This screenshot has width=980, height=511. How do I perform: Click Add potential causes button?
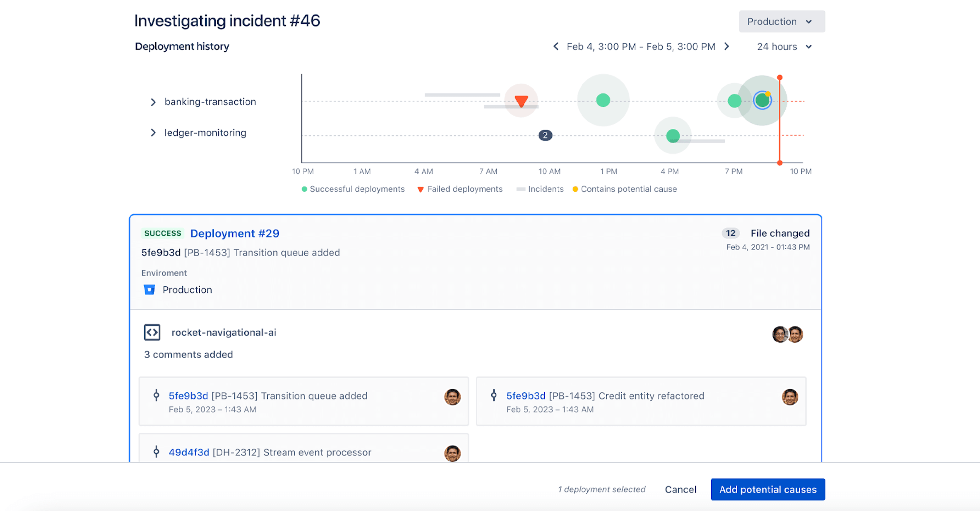point(767,488)
